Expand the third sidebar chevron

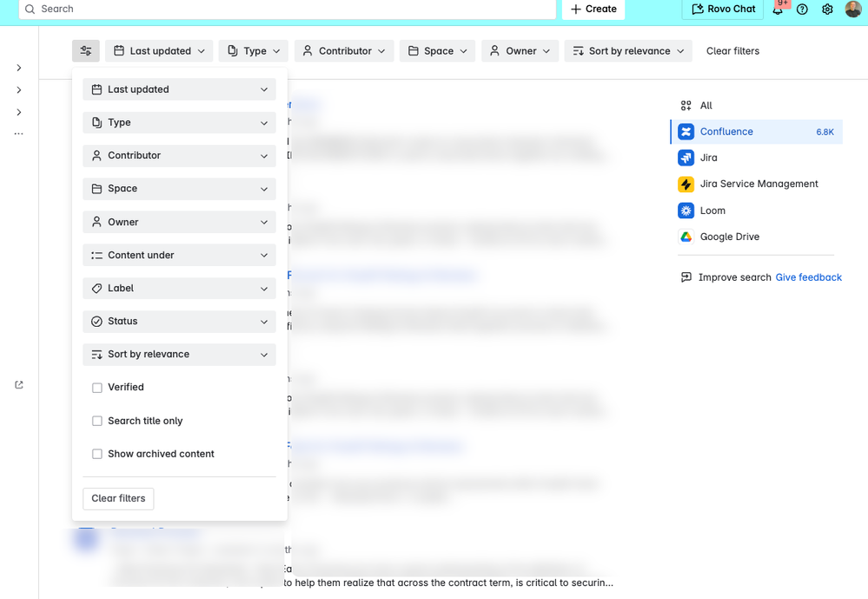pyautogui.click(x=19, y=112)
